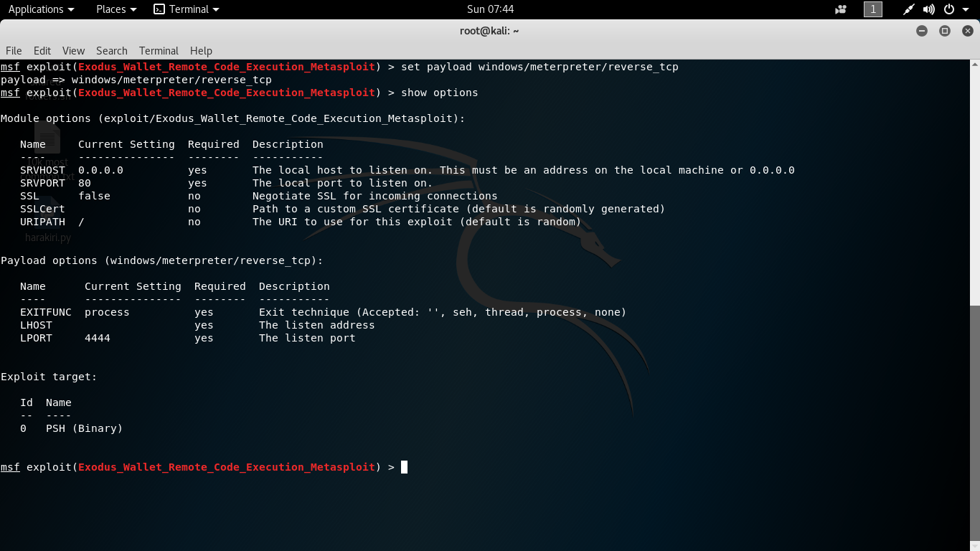Viewport: 980px width, 551px height.
Task: Click 'Negotiate SSL for incoming connections' description
Action: [x=375, y=196]
